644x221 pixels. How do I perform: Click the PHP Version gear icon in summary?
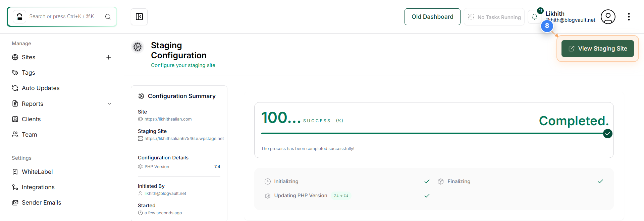pos(140,167)
